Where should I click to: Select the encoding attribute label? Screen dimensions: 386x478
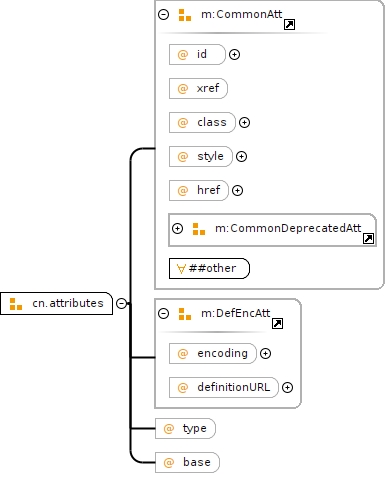pyautogui.click(x=222, y=353)
